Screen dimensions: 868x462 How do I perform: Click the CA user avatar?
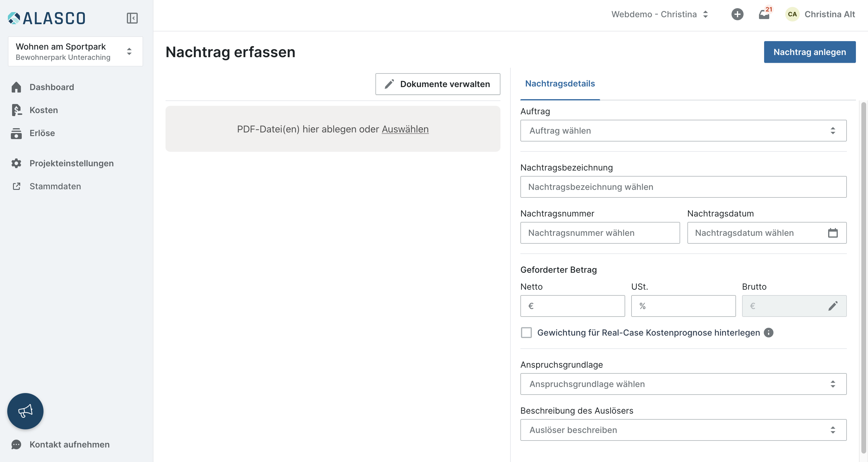point(792,14)
